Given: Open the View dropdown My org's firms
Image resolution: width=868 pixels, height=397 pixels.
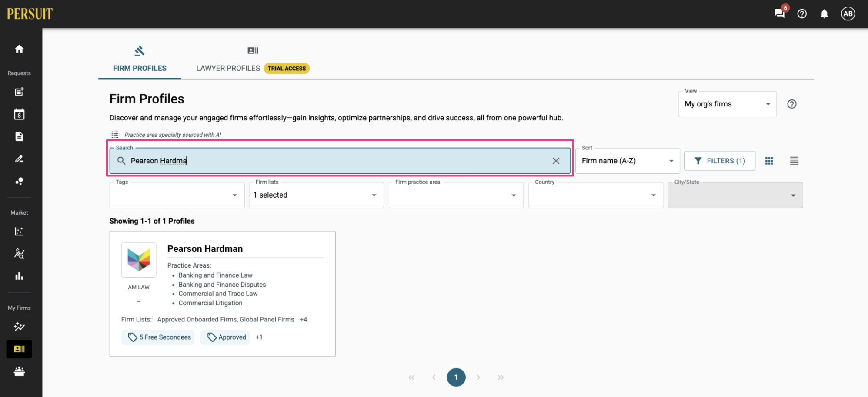Looking at the screenshot, I should tap(727, 104).
